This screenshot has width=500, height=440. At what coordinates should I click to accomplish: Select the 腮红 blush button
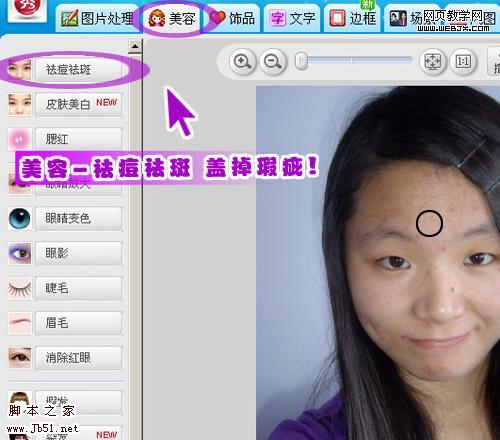(x=79, y=139)
